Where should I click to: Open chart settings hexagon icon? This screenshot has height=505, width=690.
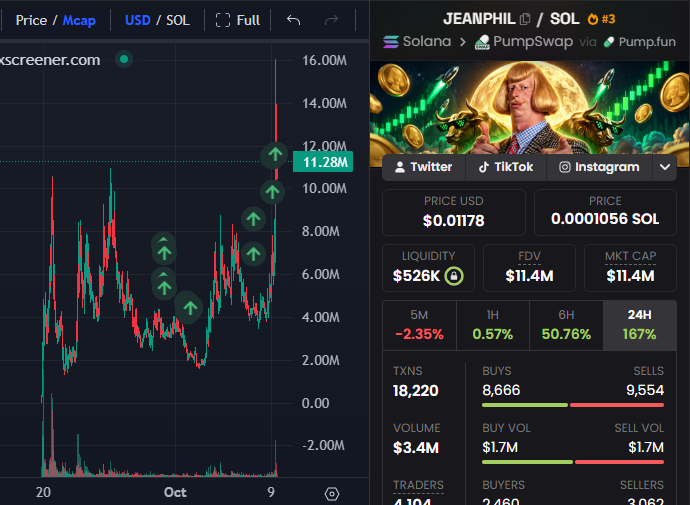point(332,494)
